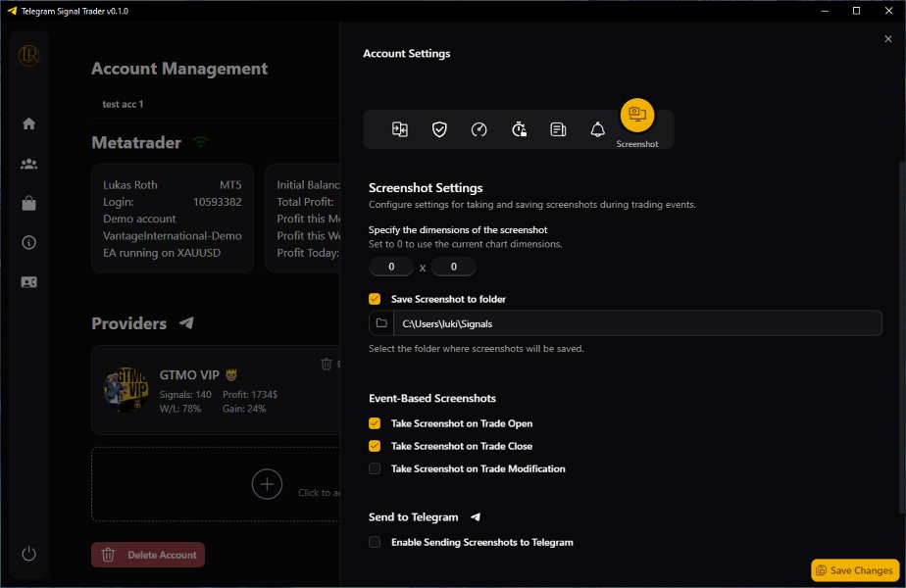Click the W/L: 78% stat
Viewport: 906px width, 588px height.
[180, 409]
